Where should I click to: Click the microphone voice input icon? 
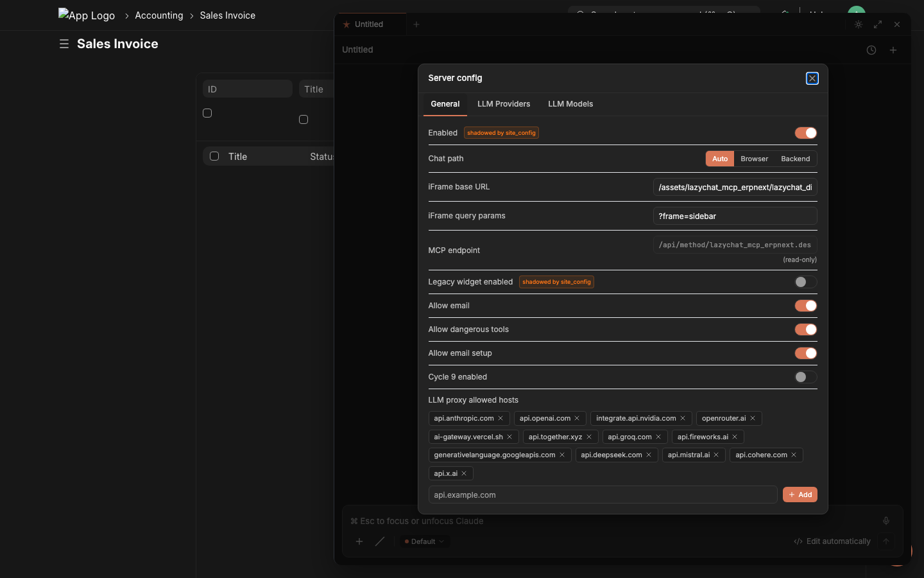(x=886, y=521)
